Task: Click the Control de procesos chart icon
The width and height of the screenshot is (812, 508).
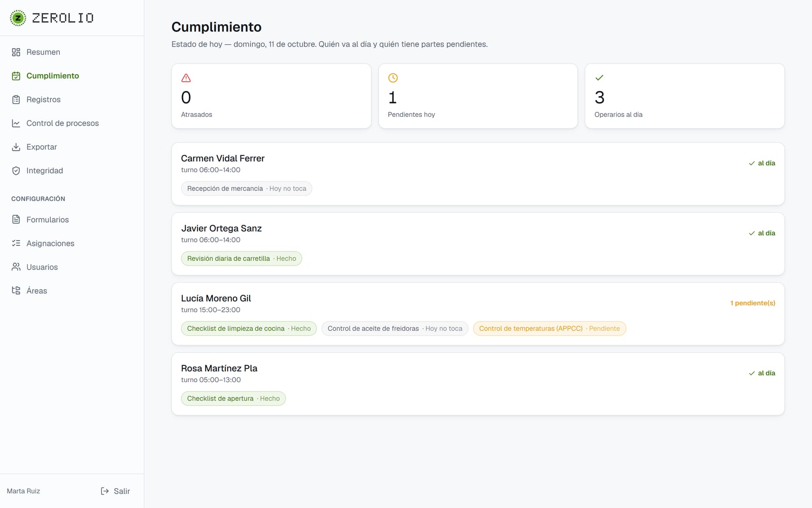Action: tap(16, 123)
